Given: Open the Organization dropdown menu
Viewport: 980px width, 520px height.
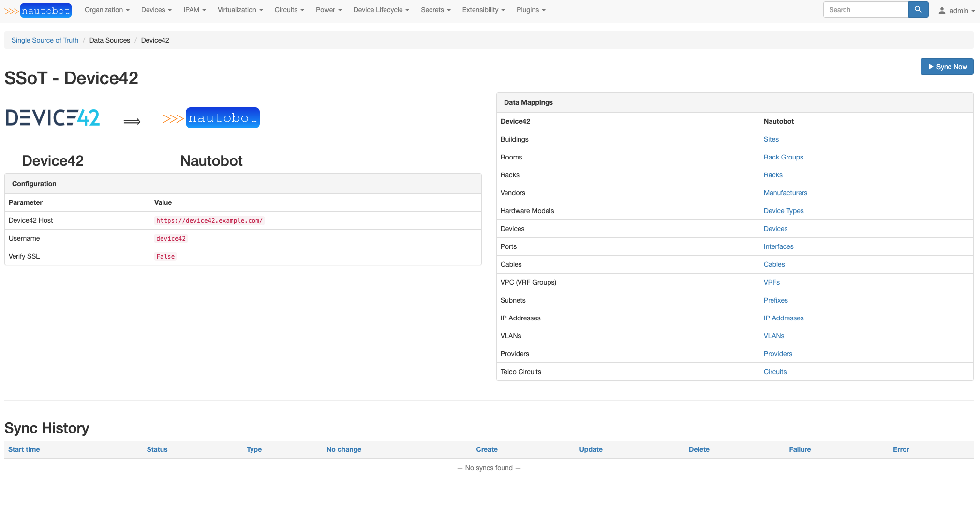Looking at the screenshot, I should (107, 10).
